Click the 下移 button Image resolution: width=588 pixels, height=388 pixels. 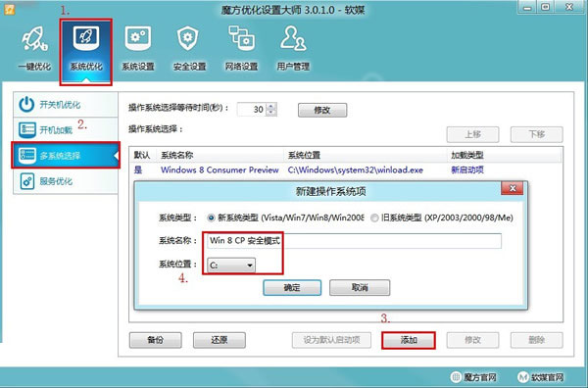pyautogui.click(x=536, y=134)
